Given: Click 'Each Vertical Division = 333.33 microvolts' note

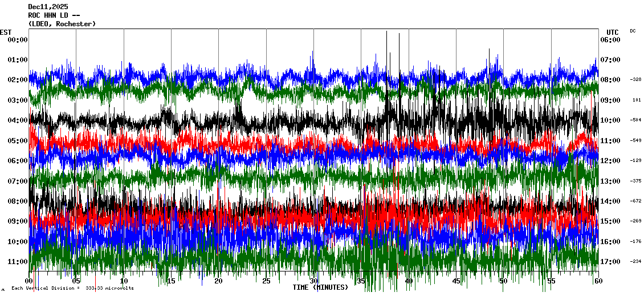Looking at the screenshot, I should (73, 288).
